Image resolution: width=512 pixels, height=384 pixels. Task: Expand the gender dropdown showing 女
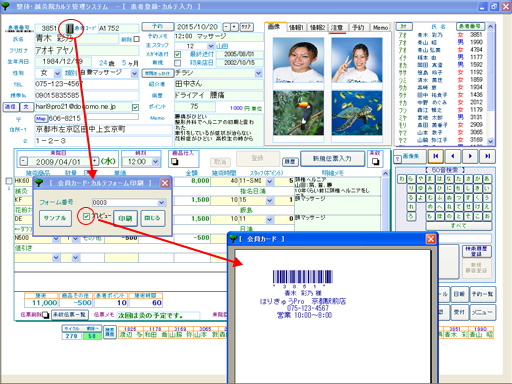(x=57, y=73)
